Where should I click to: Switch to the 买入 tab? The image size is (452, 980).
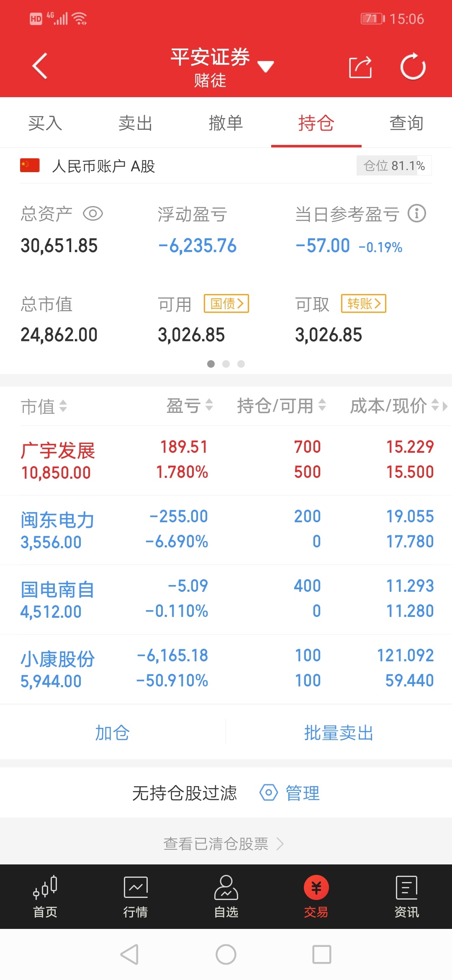[x=45, y=123]
